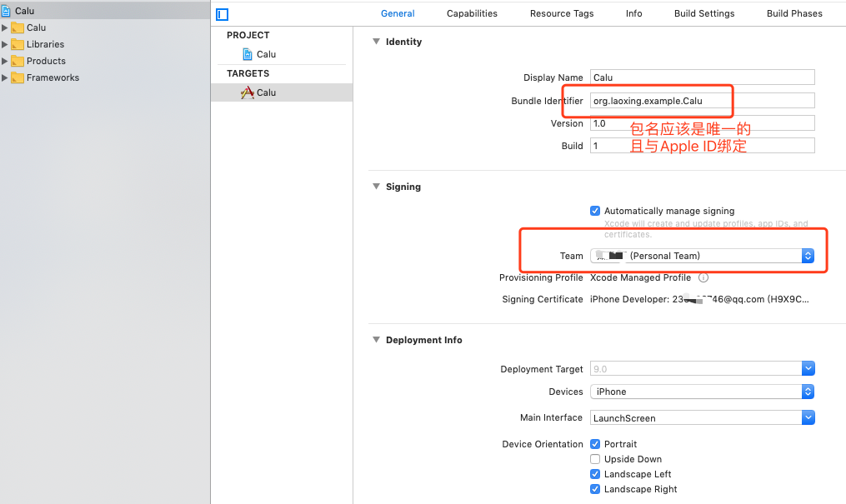Switch to the General tab

398,13
